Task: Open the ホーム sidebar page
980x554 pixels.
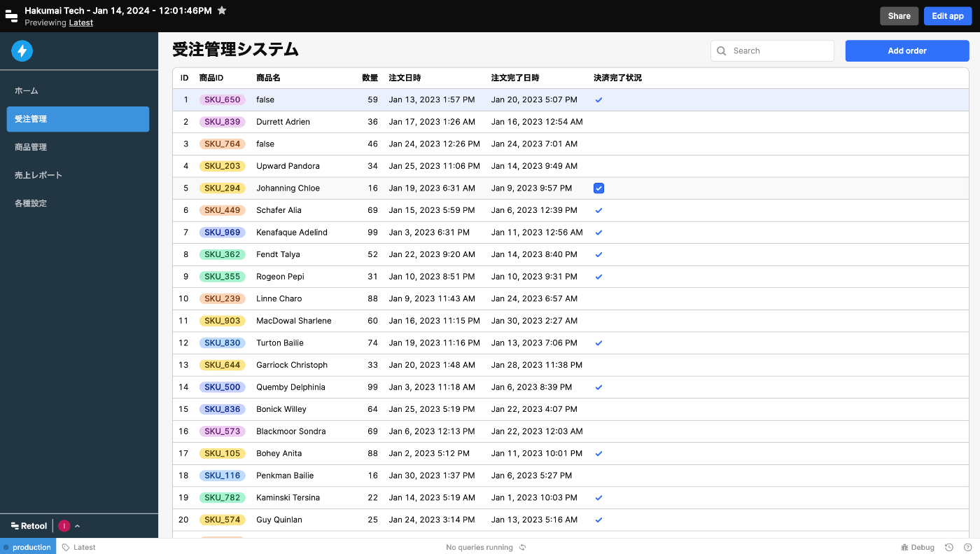Action: coord(78,91)
